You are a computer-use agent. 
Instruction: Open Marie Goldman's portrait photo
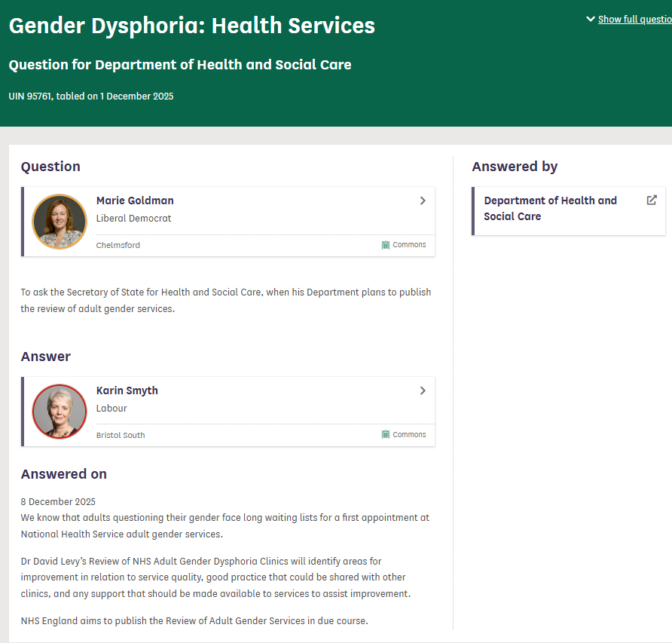[60, 222]
